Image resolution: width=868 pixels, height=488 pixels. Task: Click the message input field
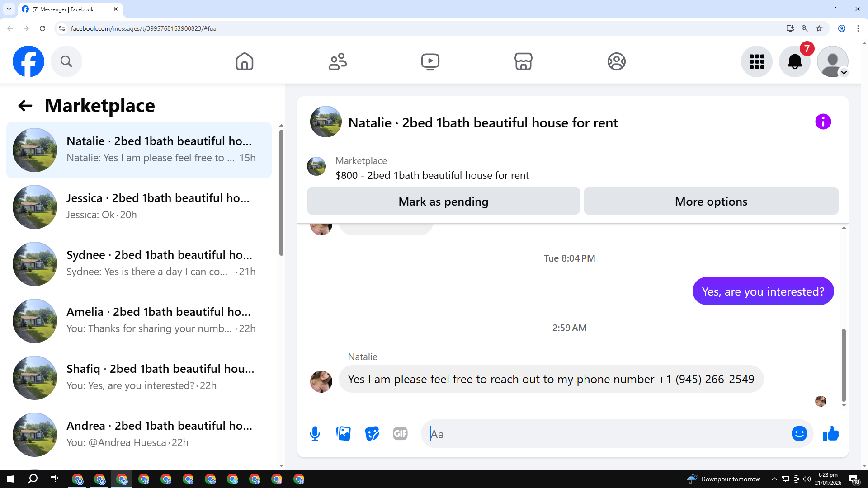[606, 434]
